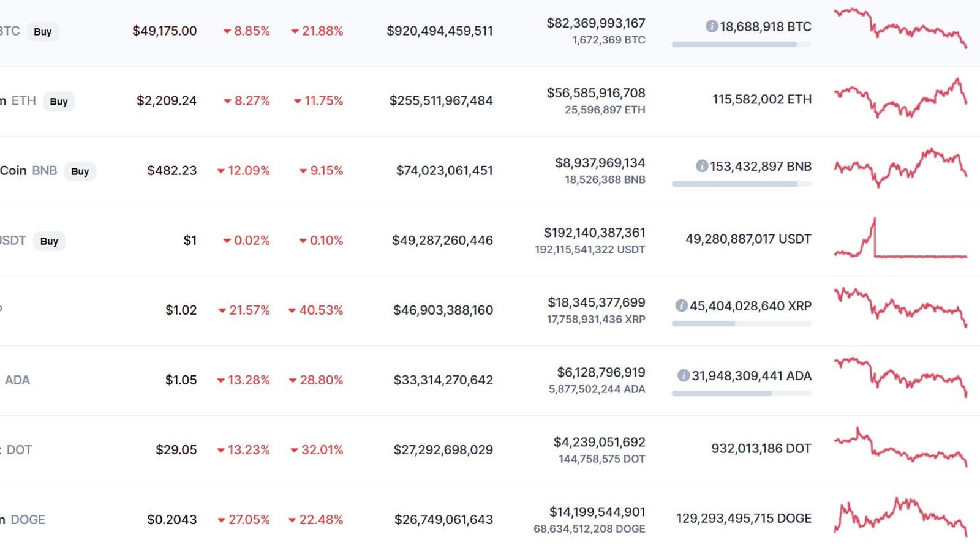Screen dimensions: 980x551
Task: Click Bitcoin's $82,369,993,167 volume value
Action: click(x=595, y=23)
